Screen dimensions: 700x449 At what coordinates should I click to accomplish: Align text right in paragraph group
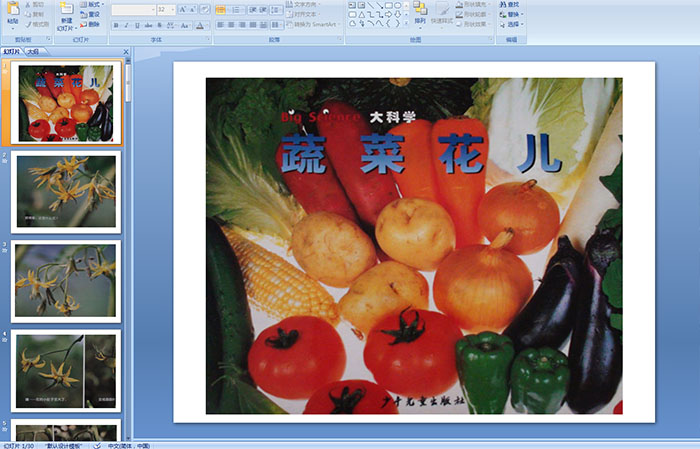(x=242, y=25)
